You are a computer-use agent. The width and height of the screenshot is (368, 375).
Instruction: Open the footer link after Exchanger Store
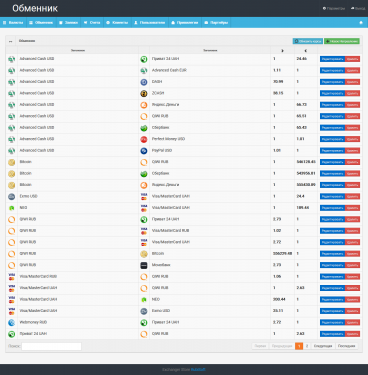pos(198,370)
